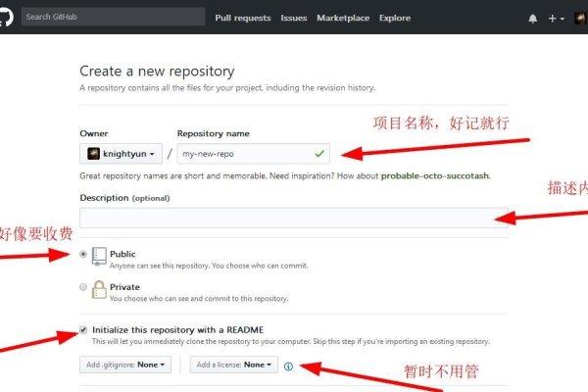Click the Search GitHub box
588x392 pixels.
[114, 17]
